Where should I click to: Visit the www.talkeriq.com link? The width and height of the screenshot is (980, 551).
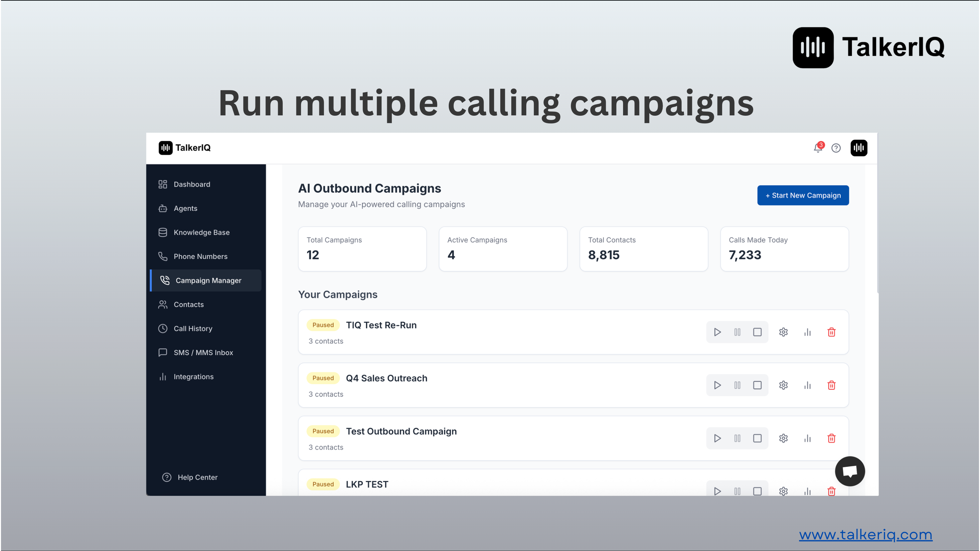[x=865, y=535]
